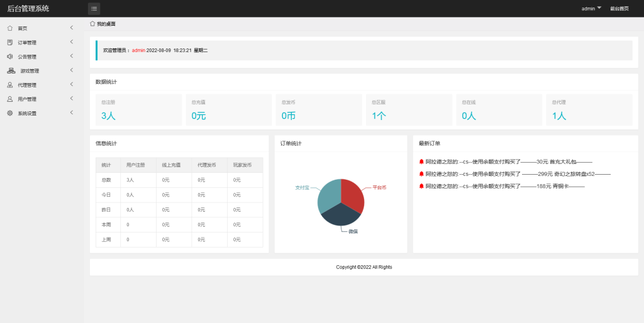Click the 总发币 0币 stat card
Screen dimensions: 644x323
coord(319,110)
